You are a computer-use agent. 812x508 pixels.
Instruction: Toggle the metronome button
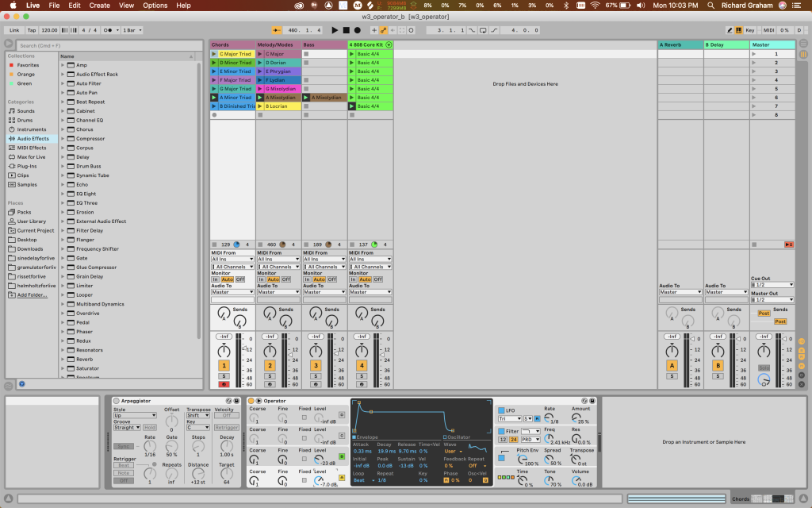click(x=108, y=30)
